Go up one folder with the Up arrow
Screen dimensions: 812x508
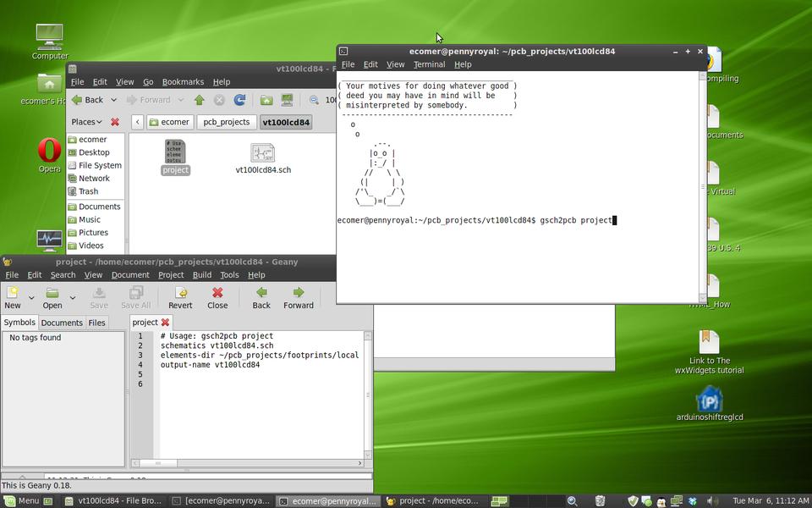(x=200, y=100)
